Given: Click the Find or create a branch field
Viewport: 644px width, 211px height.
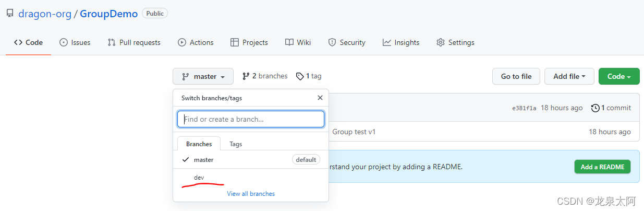Looking at the screenshot, I should [x=251, y=119].
